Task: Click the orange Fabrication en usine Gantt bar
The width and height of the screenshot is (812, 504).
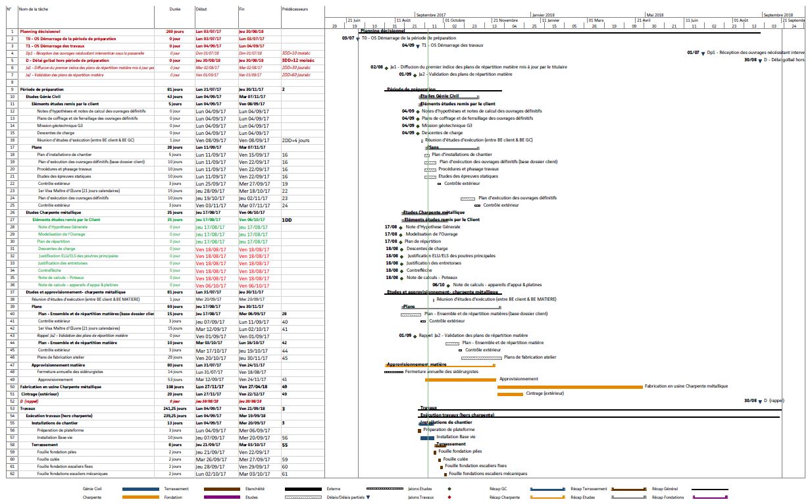Action: pos(570,387)
